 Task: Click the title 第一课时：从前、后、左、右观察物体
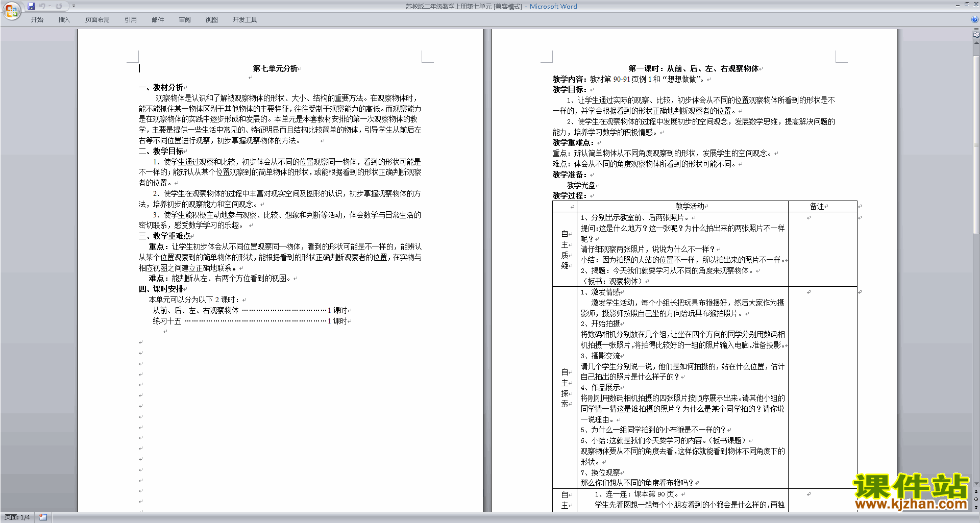(x=693, y=68)
